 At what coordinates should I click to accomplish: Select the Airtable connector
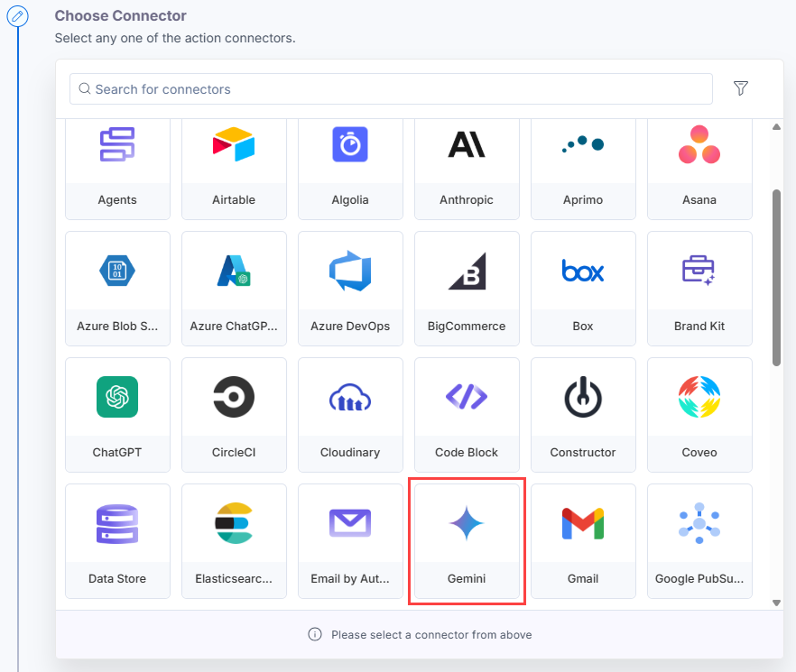click(234, 169)
